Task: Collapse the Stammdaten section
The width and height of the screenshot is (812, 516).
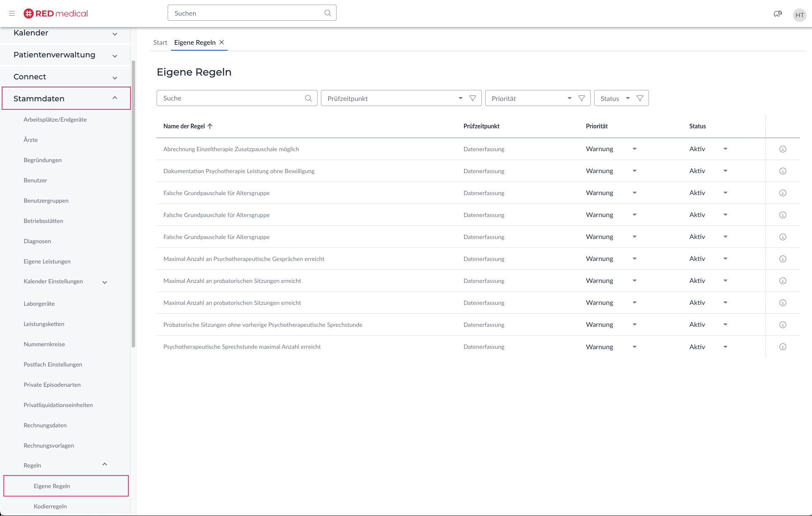Action: pos(115,98)
